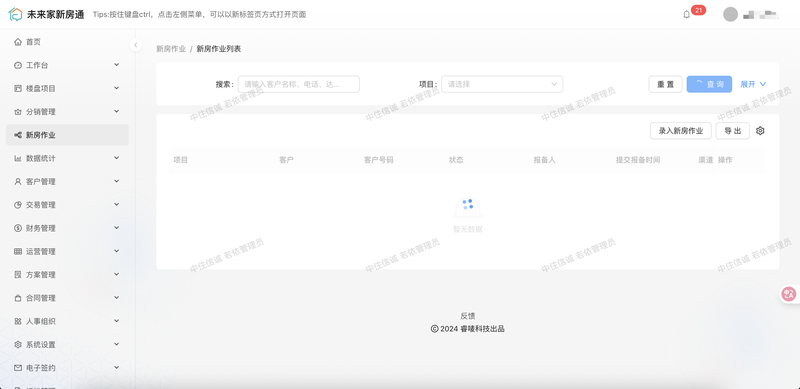Click the 新房作业列表 breadcrumb text

[218, 49]
